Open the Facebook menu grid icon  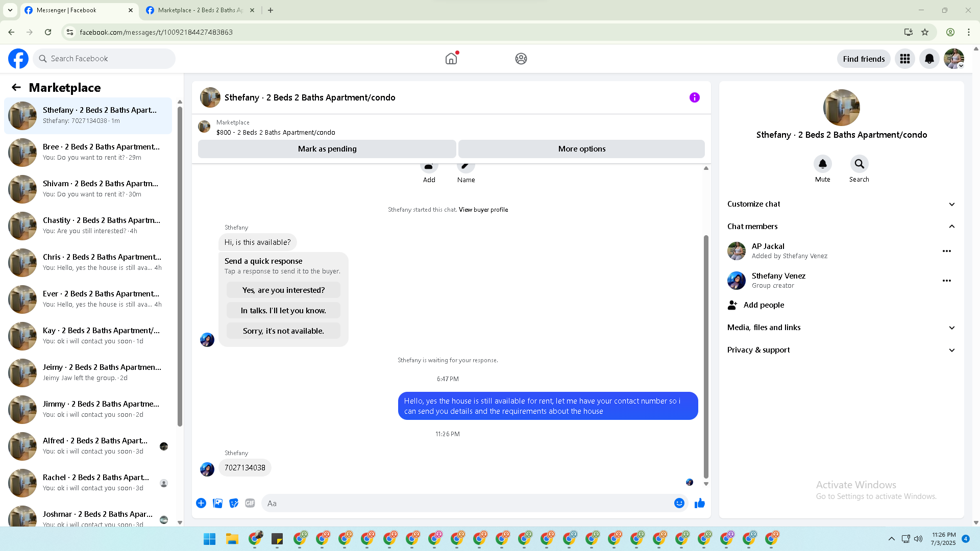click(x=905, y=59)
